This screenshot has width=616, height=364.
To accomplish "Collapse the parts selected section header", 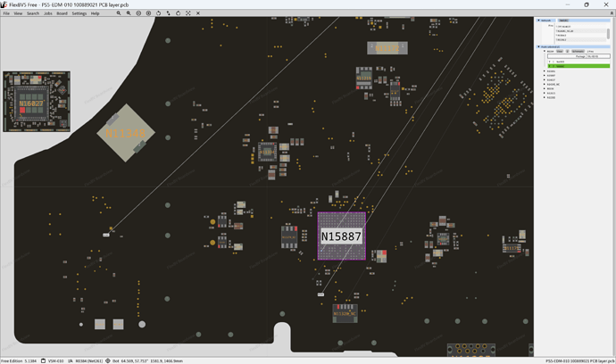I will [x=538, y=46].
